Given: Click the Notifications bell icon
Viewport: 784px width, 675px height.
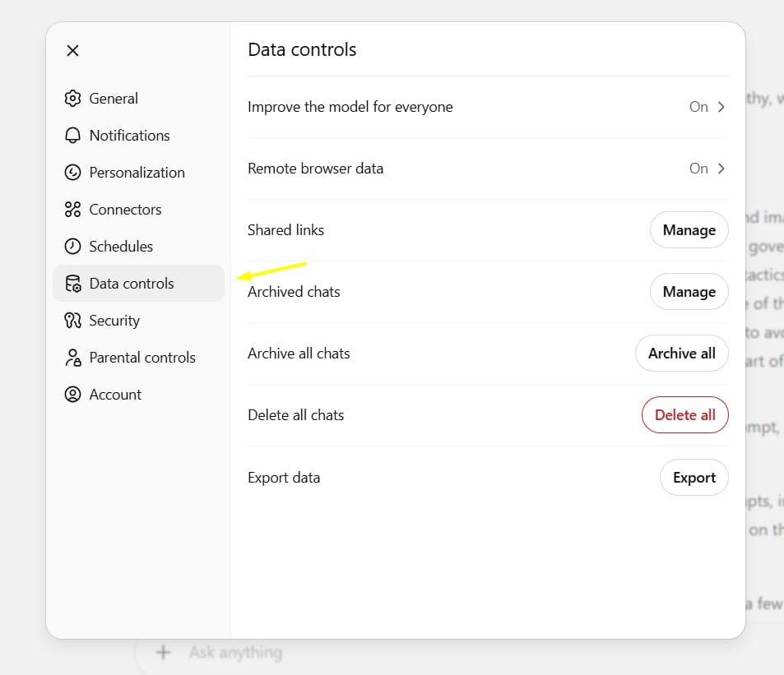Looking at the screenshot, I should 73,136.
